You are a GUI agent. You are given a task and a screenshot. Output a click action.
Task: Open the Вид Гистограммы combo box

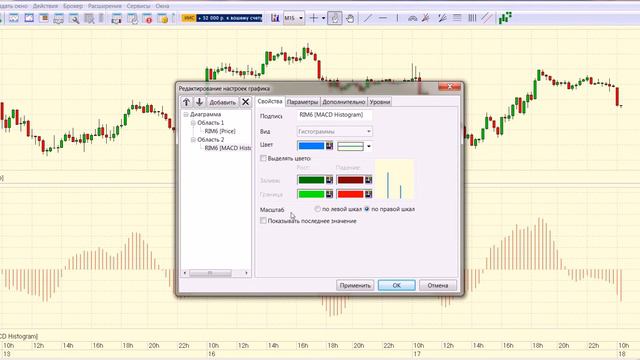tap(334, 131)
